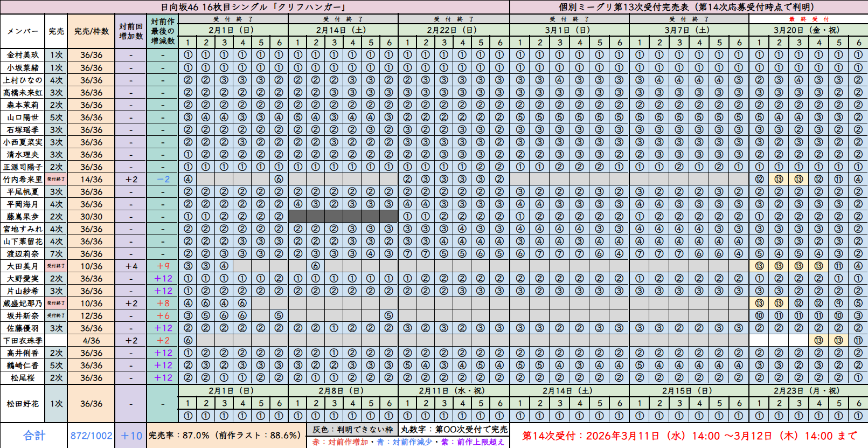868x448 pixels.
Task: Select member name 清水理央
Action: click(23, 155)
